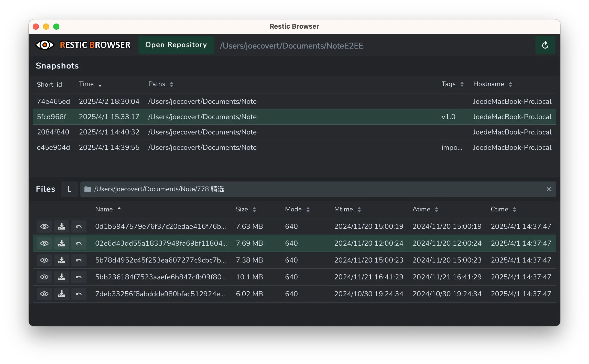Download the file starting 5bb236184f75
The image size is (589, 364).
[x=62, y=277]
